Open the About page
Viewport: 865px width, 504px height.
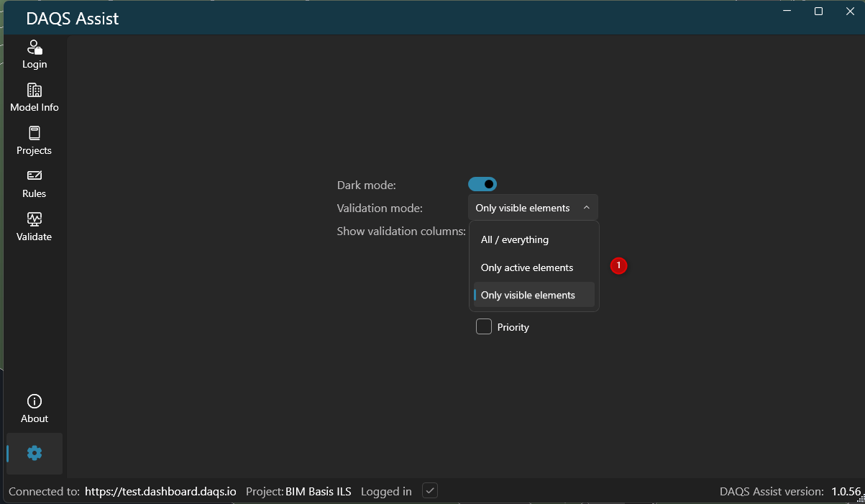[x=34, y=409]
